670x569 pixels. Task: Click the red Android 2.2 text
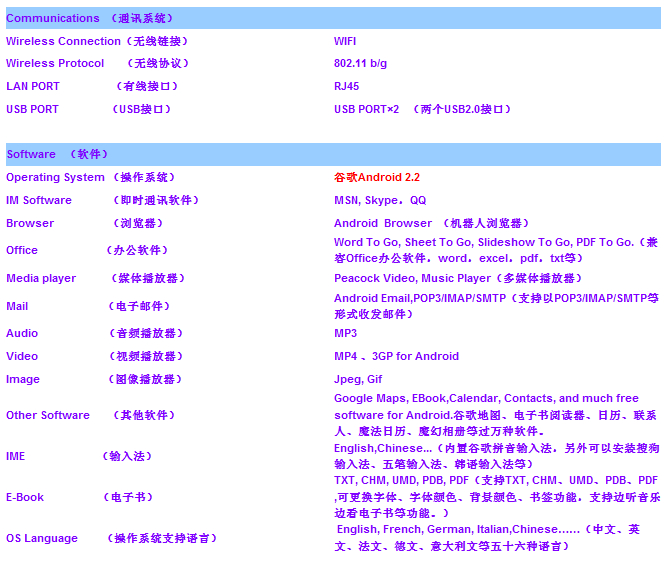[x=377, y=177]
